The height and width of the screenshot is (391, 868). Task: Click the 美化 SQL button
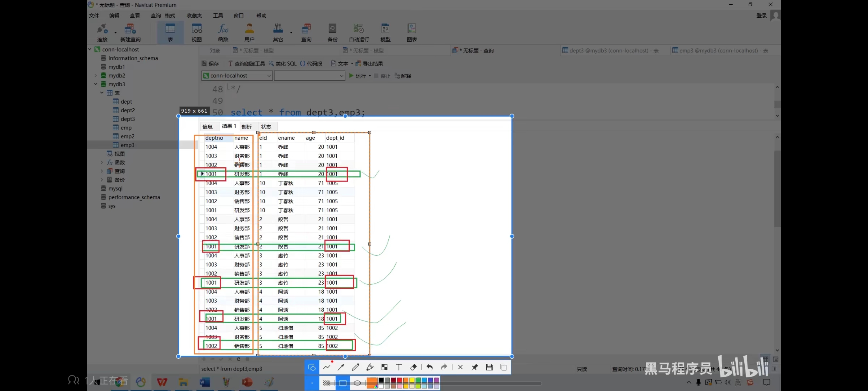(x=283, y=63)
